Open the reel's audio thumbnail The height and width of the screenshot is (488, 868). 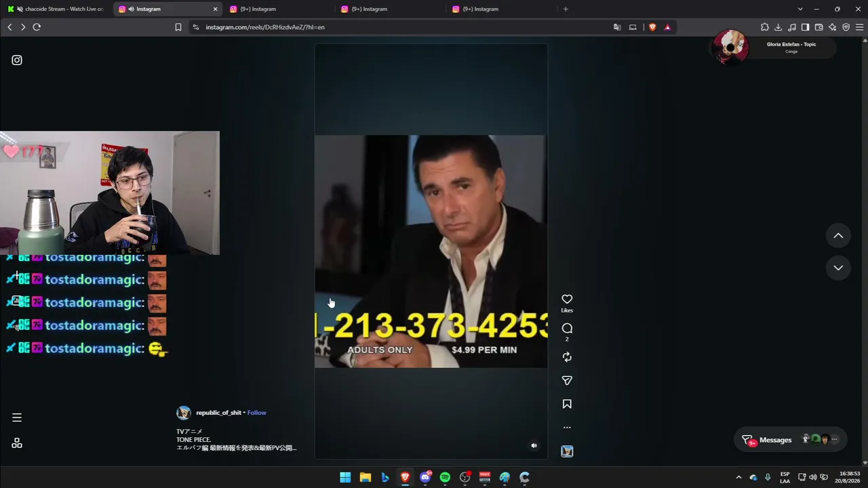pos(567,451)
